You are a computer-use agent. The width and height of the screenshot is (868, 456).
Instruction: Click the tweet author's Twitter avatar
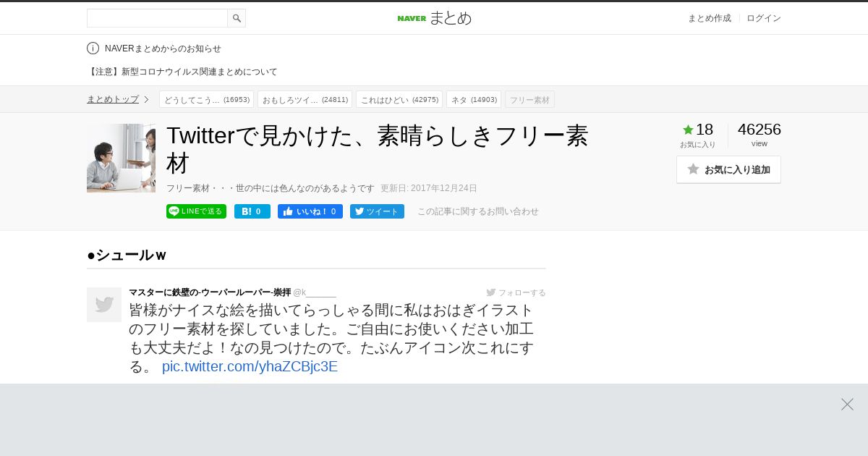pos(104,305)
